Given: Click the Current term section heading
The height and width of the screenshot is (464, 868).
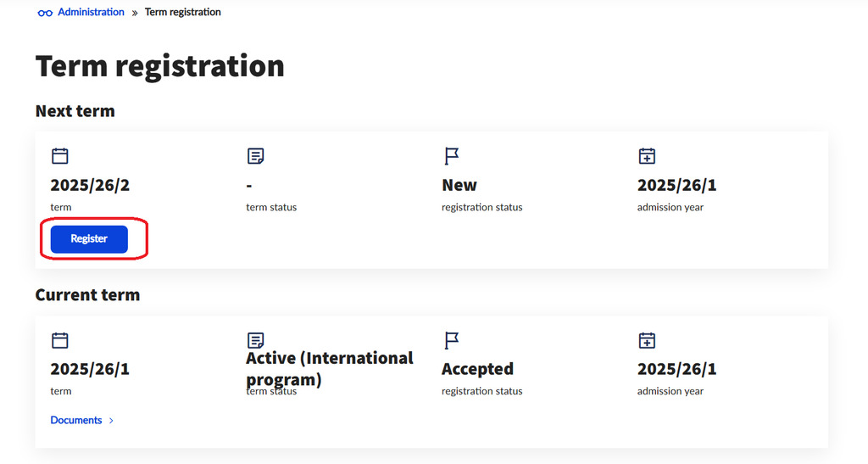Looking at the screenshot, I should click(87, 295).
